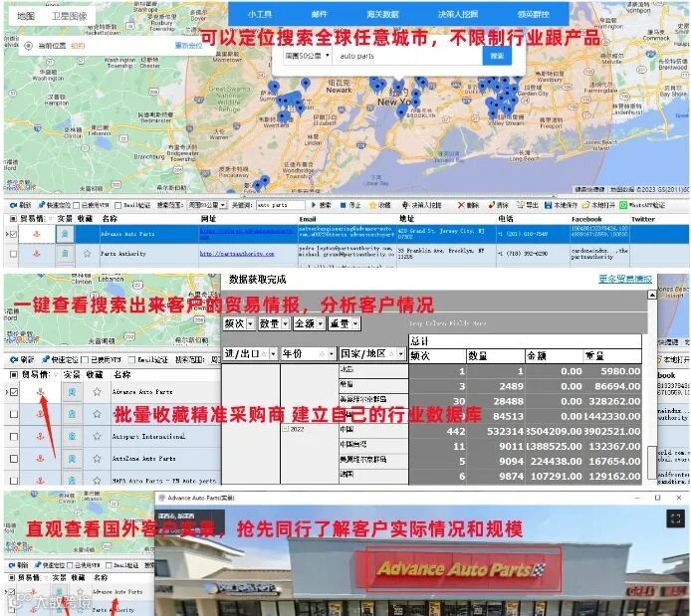Open the 邮件 tab
This screenshot has height=616, width=691.
(x=320, y=14)
